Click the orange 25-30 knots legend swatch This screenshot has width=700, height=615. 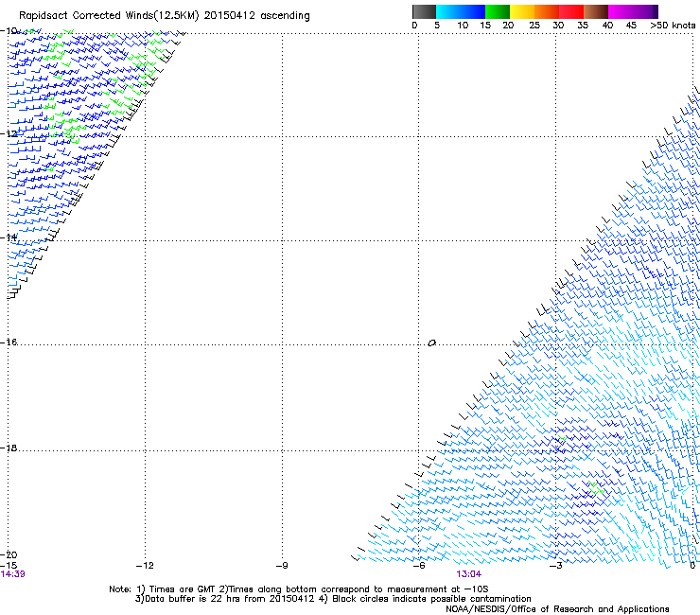pos(547,11)
